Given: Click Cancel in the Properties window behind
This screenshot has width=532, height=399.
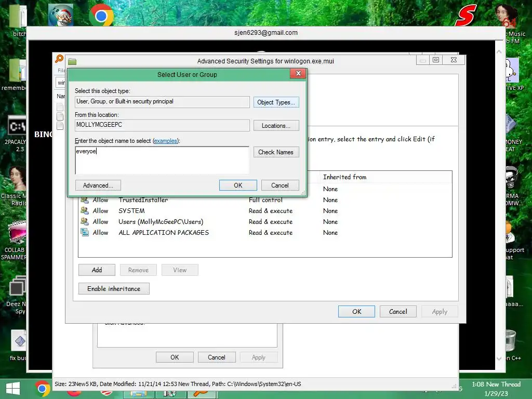Looking at the screenshot, I should click(217, 357).
